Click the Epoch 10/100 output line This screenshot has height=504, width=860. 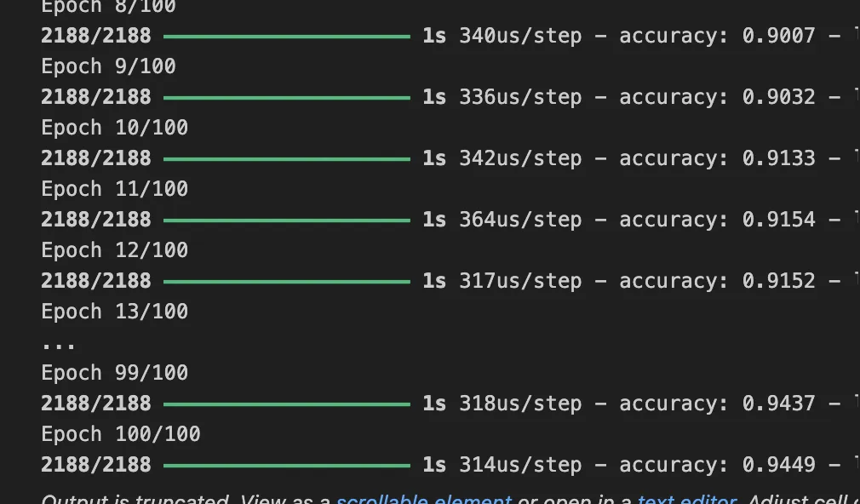(114, 128)
